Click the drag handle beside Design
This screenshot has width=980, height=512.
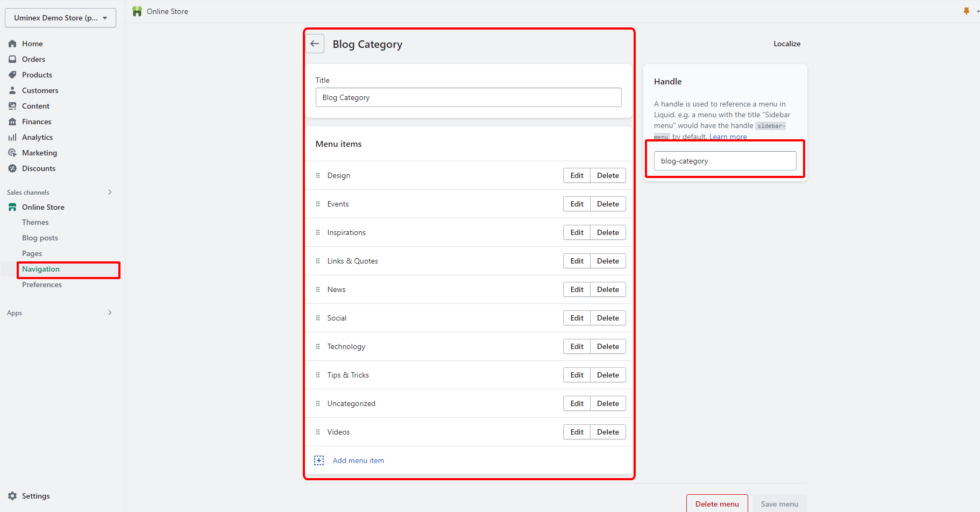pyautogui.click(x=318, y=175)
